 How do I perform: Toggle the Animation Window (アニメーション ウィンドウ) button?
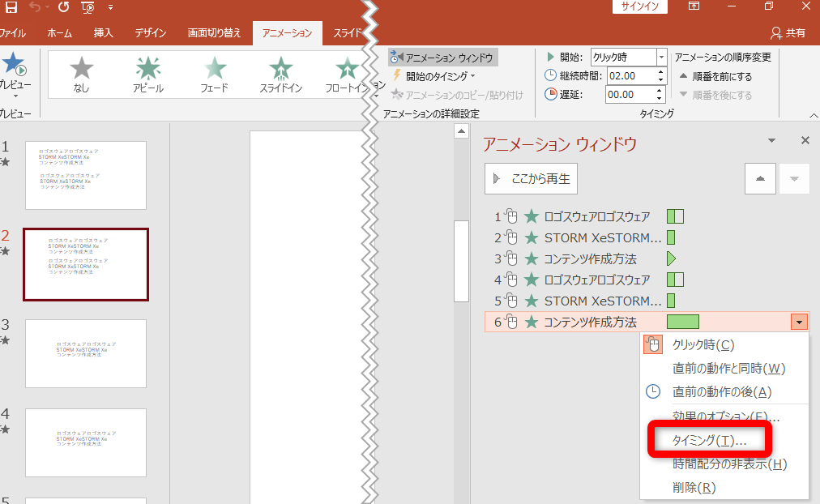click(x=441, y=58)
